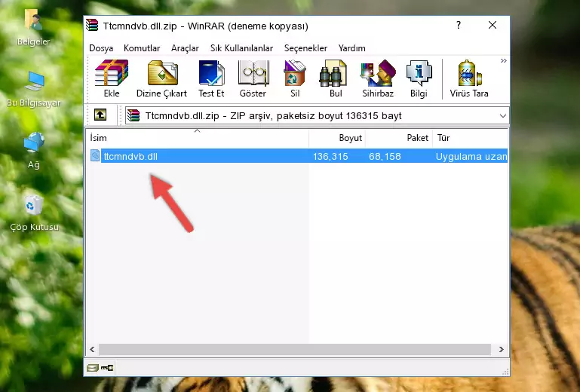The height and width of the screenshot is (392, 580).
Task: Sort by the İsim column header
Action: click(x=198, y=138)
